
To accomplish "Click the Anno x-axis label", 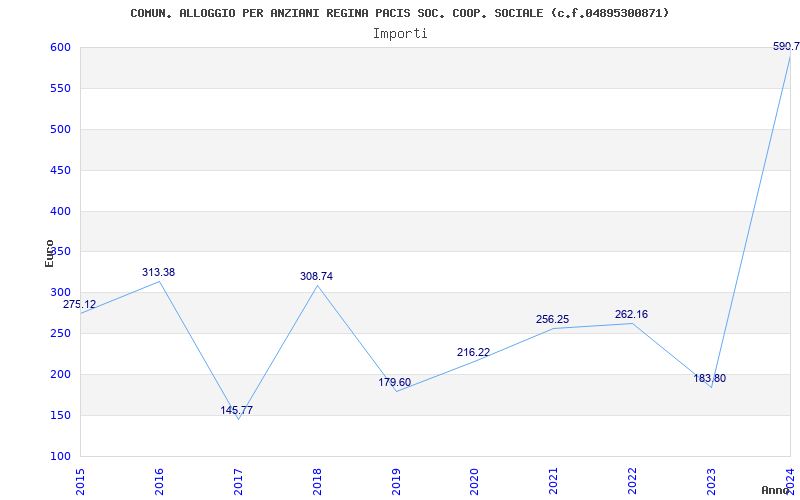I will 776,490.
